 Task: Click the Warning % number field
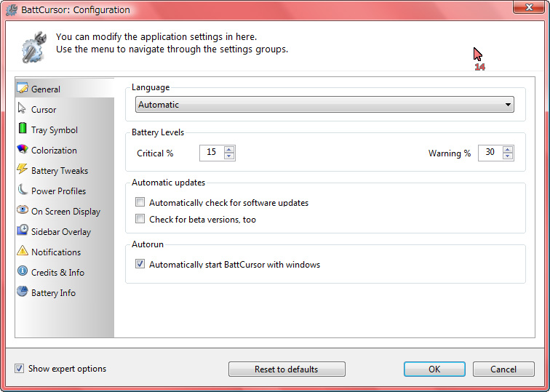[490, 153]
